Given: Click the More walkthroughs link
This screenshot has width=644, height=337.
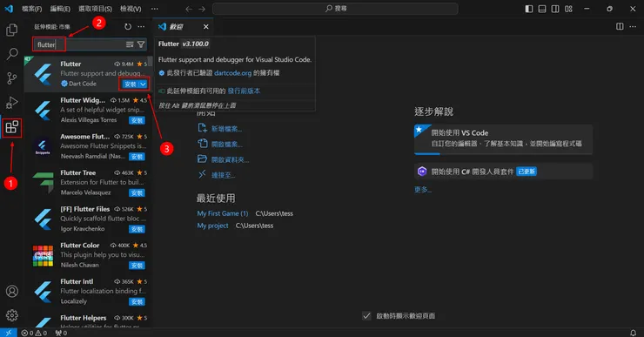Looking at the screenshot, I should [x=423, y=190].
